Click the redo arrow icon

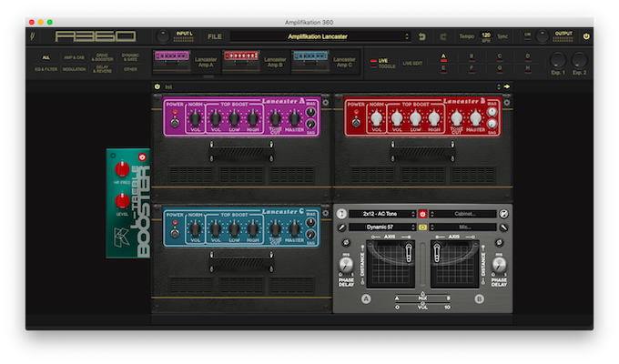click(443, 36)
